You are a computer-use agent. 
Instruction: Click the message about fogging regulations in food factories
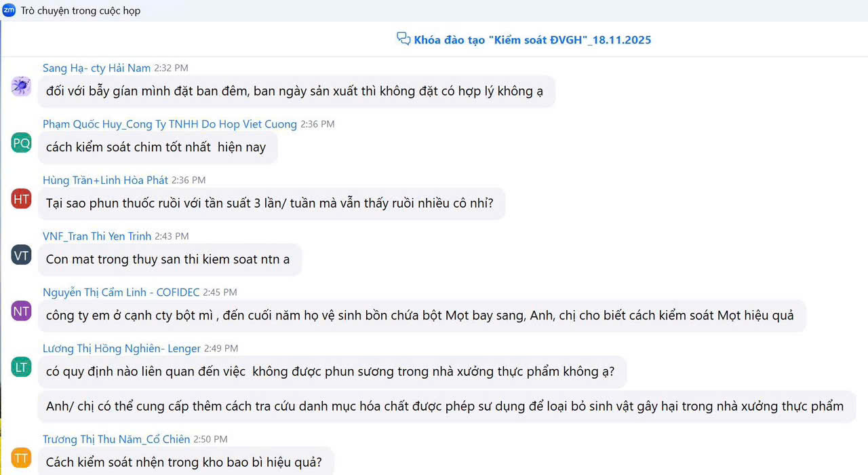330,372
